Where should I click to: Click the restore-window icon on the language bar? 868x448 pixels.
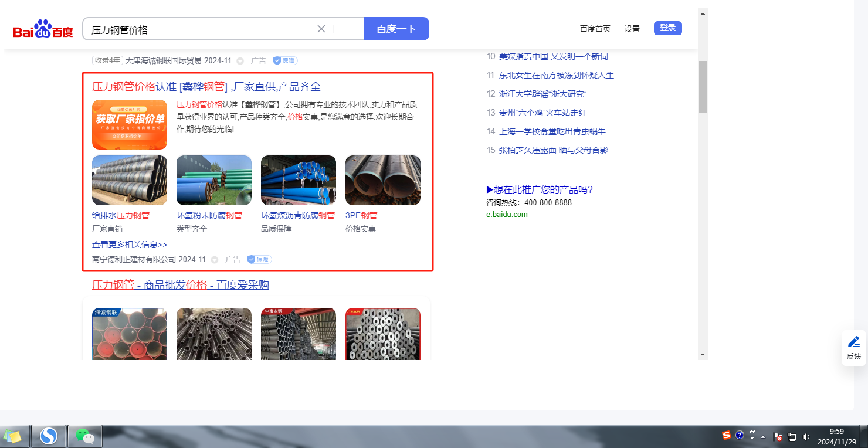click(x=752, y=432)
